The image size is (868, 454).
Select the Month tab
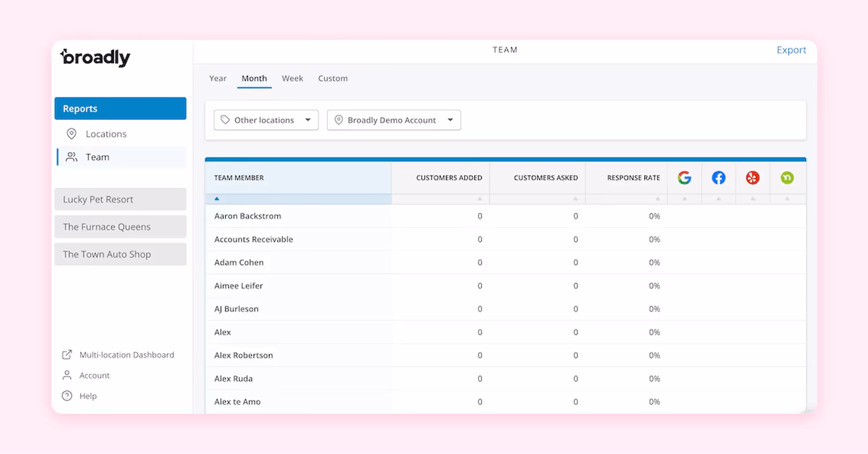[254, 78]
